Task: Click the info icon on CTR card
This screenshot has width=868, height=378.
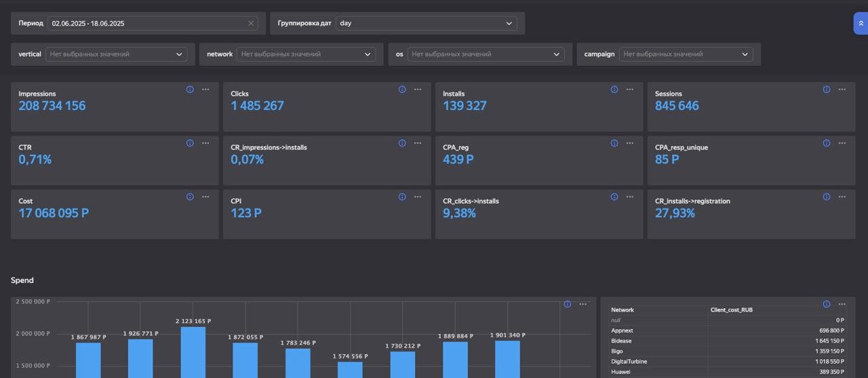Action: click(190, 143)
